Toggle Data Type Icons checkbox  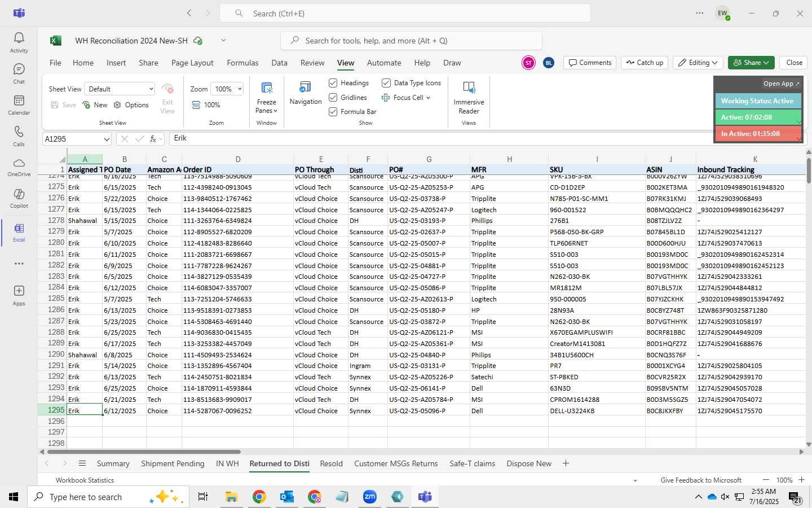pos(386,83)
